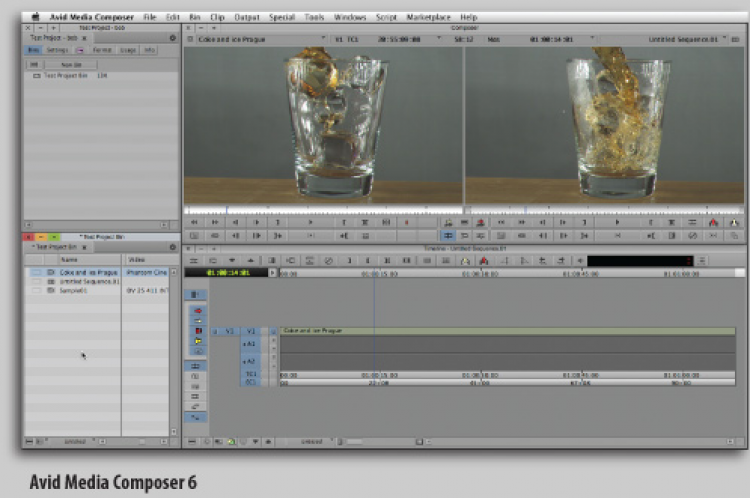Click the red Lift button in record monitor
The image size is (750, 498).
click(x=713, y=222)
